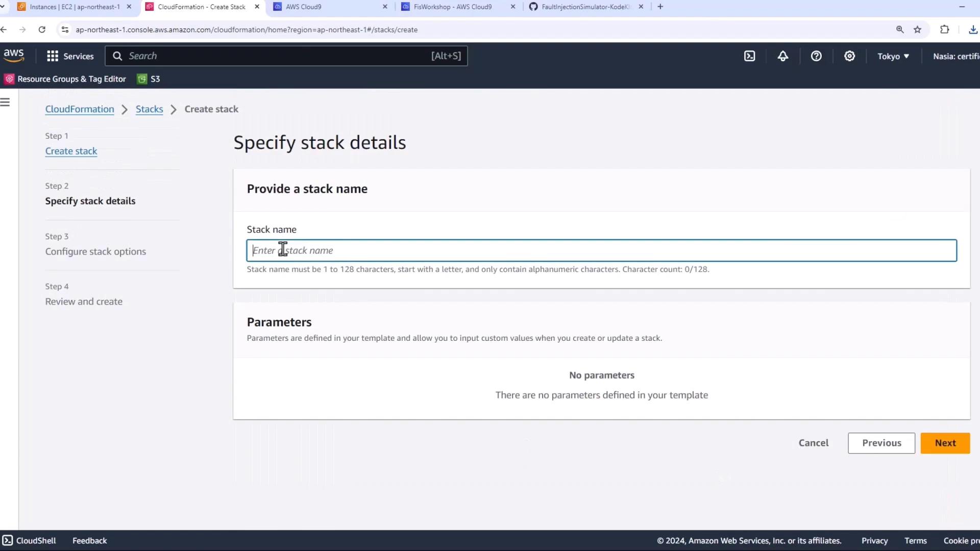The image size is (980, 551).
Task: Toggle the side navigation hamburger menu
Action: [5, 103]
